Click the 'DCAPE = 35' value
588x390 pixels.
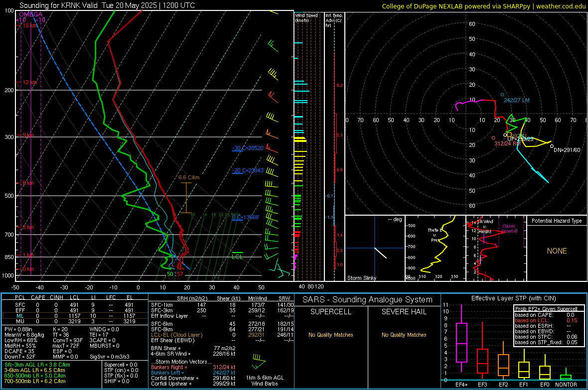[19, 351]
